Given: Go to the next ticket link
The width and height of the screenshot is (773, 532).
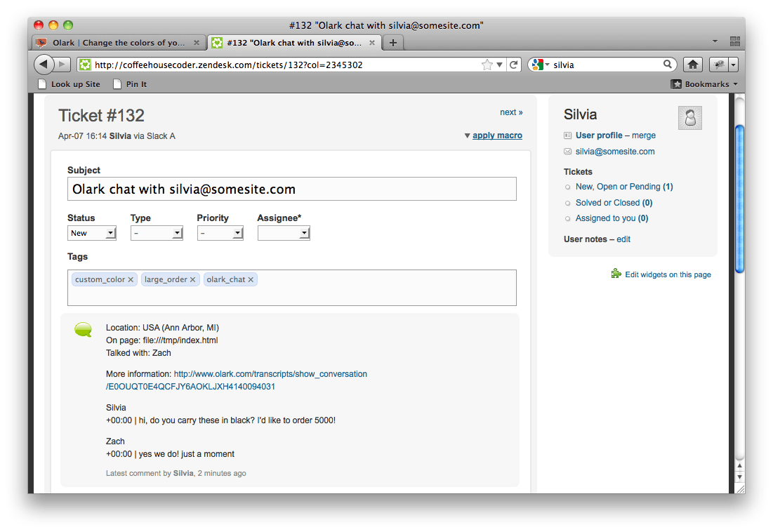Looking at the screenshot, I should (510, 112).
